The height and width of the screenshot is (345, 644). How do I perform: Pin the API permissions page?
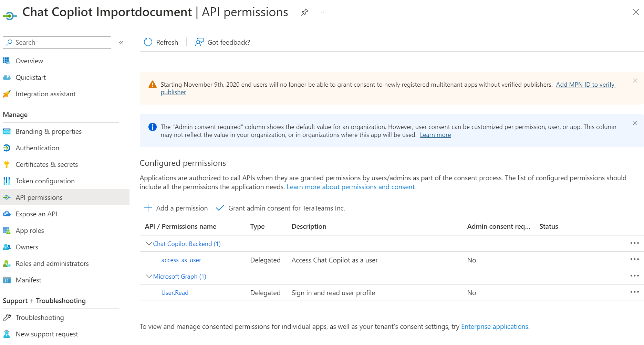point(304,12)
